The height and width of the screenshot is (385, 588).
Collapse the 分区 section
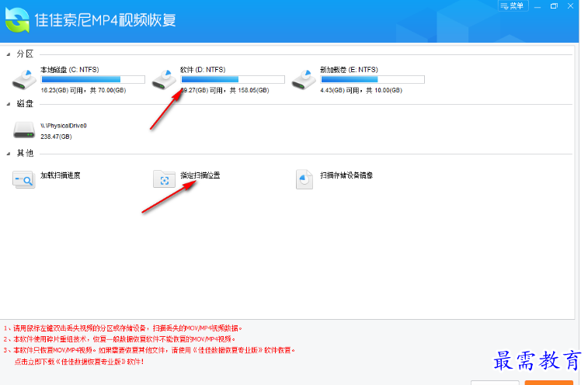(9, 55)
